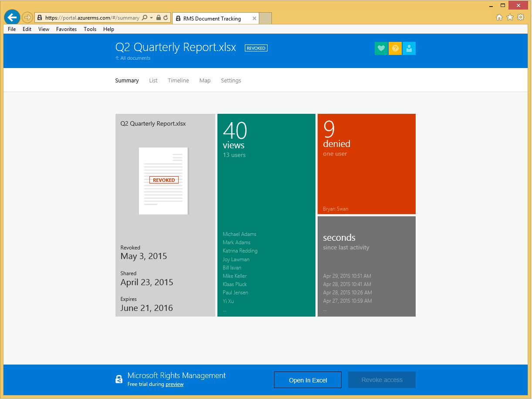Click the revoked document thumbnail
The image size is (532, 399).
(163, 181)
